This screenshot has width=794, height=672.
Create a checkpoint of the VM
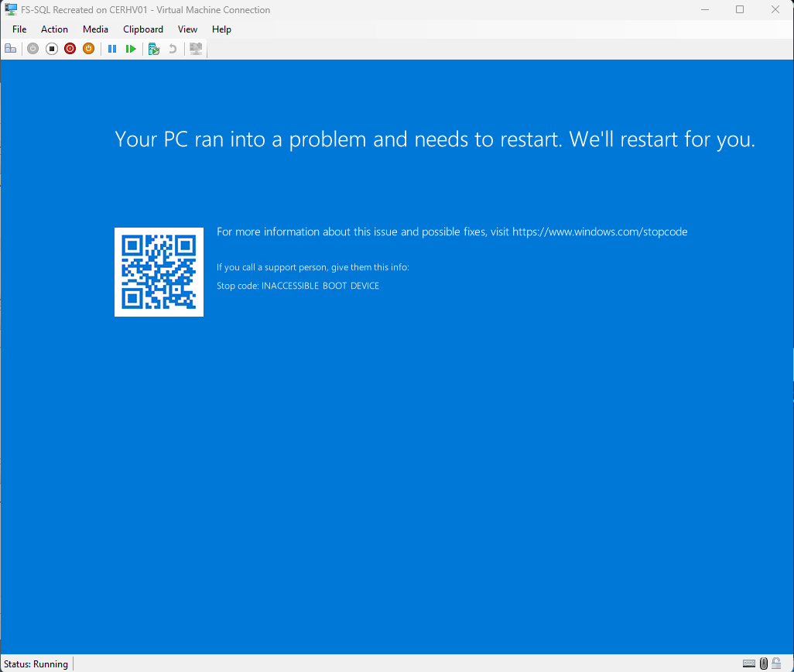coord(153,48)
